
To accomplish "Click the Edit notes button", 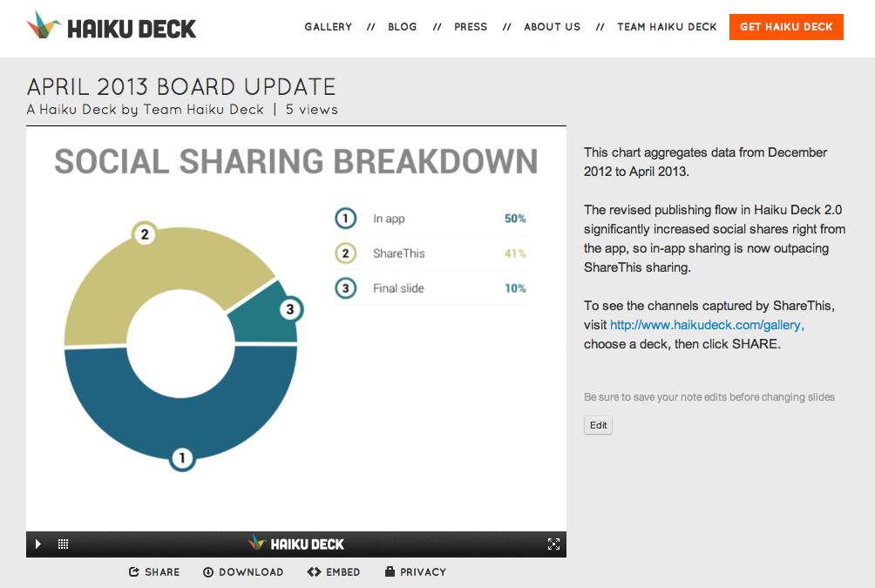I will pyautogui.click(x=598, y=425).
